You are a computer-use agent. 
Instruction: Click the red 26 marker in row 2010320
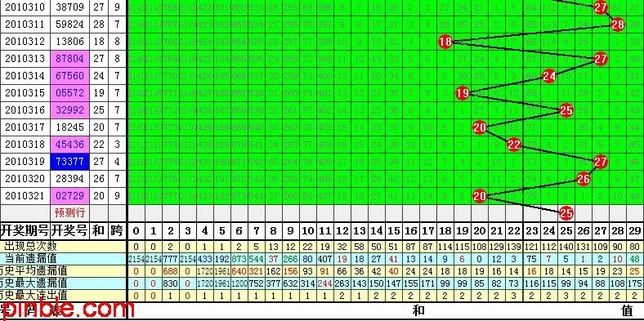click(x=584, y=179)
